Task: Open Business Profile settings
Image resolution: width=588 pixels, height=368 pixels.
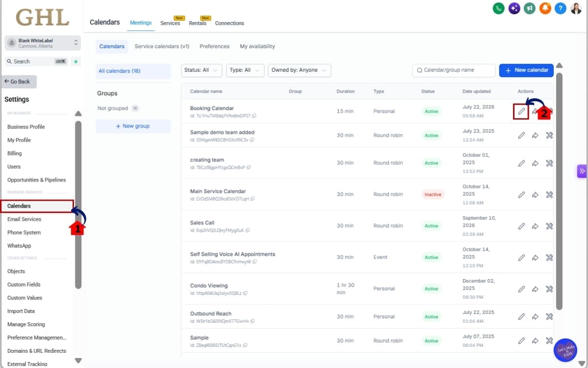Action: click(26, 127)
